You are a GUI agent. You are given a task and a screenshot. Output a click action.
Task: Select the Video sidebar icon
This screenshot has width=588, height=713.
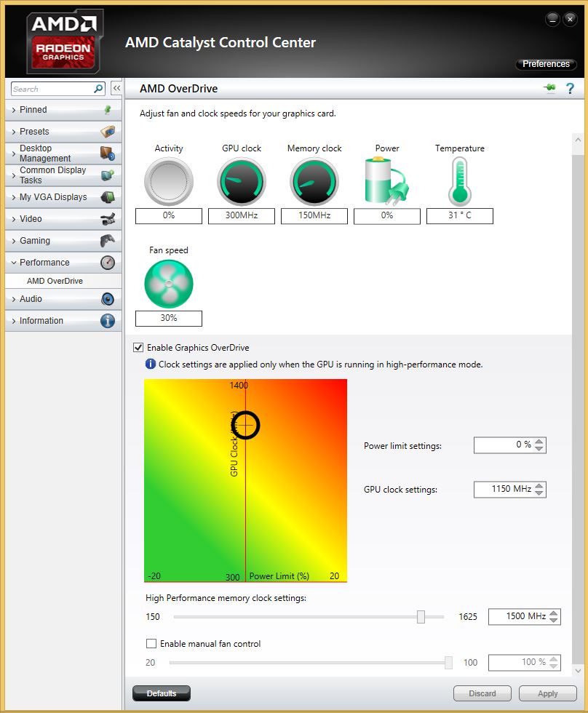click(108, 218)
